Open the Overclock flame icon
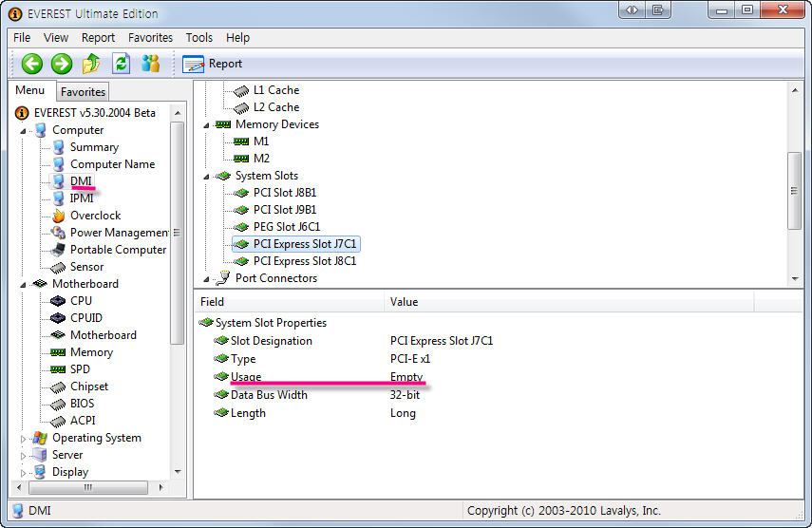Image resolution: width=812 pixels, height=528 pixels. (x=59, y=216)
